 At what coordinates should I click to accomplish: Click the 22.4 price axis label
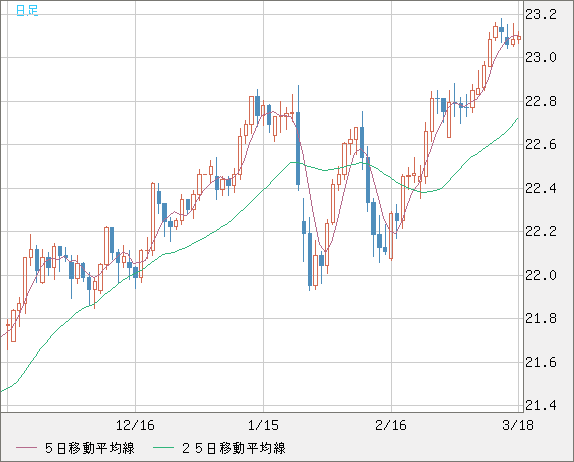click(x=541, y=189)
